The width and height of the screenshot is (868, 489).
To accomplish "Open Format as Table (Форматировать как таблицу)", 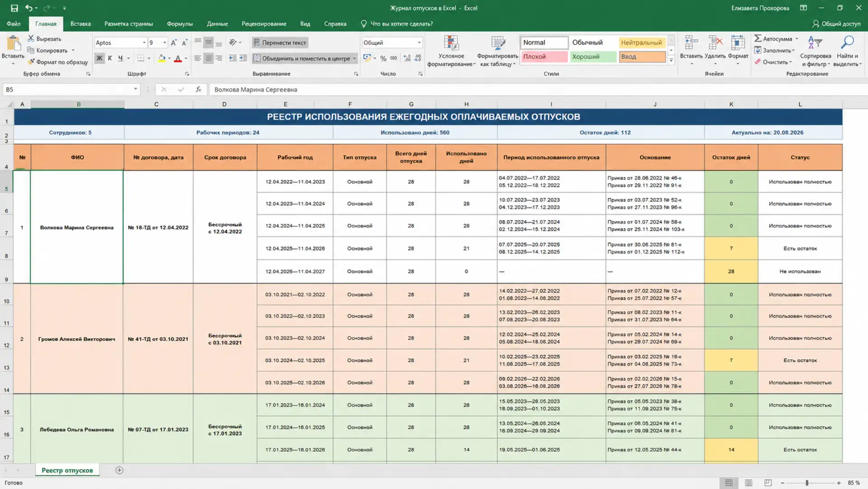I will [497, 51].
